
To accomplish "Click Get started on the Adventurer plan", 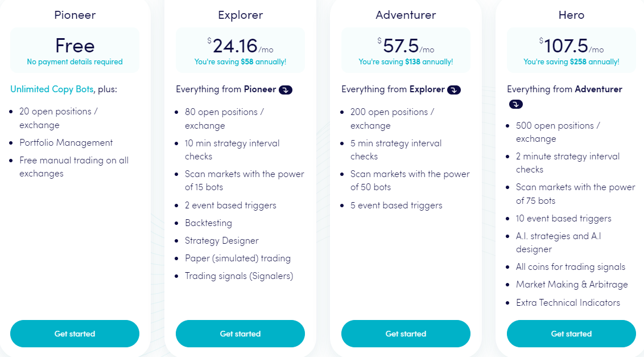I will tap(406, 334).
